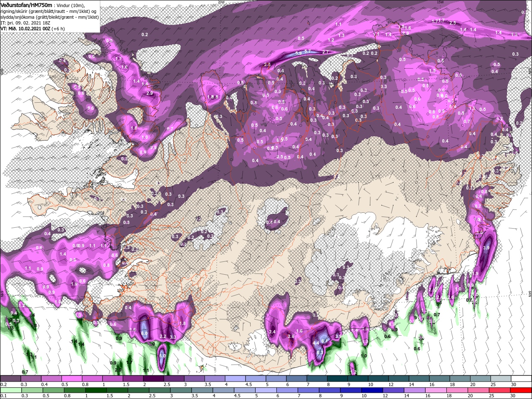Click the 'rigning/skúrir (grænt/blátt/rautt' legend description line

(49, 11)
